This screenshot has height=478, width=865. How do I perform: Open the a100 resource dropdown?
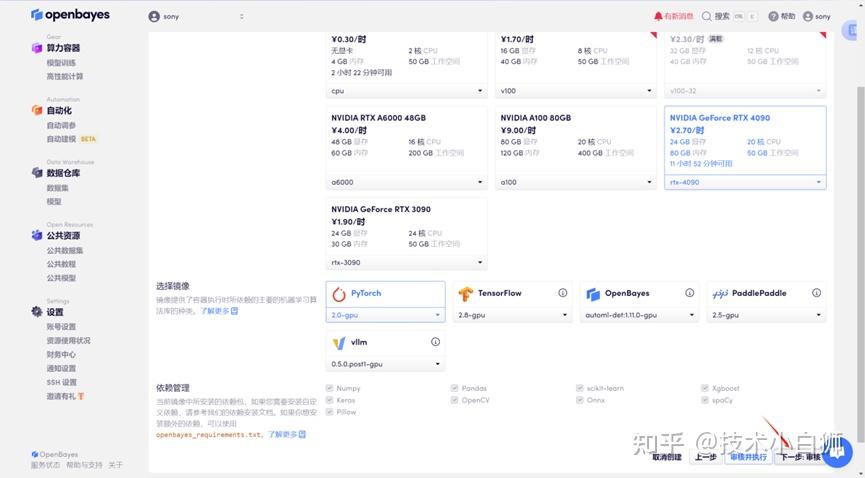point(576,182)
